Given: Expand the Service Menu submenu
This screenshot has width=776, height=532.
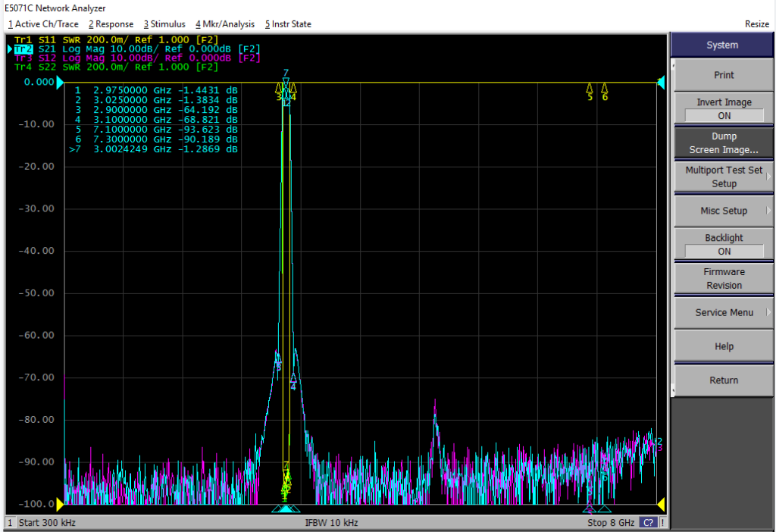Looking at the screenshot, I should click(x=724, y=312).
